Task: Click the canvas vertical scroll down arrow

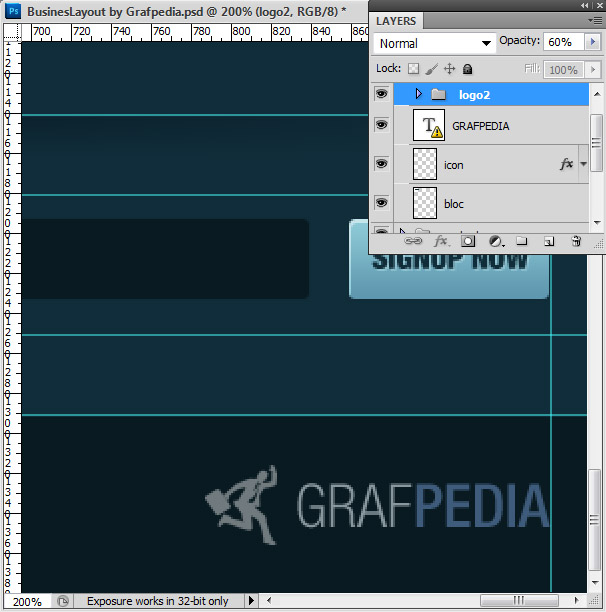Action: (x=595, y=582)
